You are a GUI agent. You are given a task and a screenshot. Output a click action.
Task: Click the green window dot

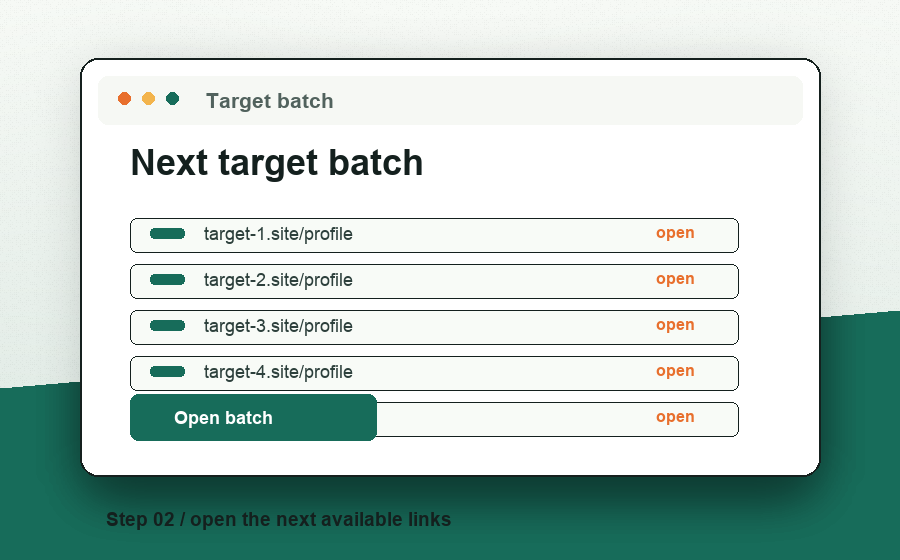(x=173, y=99)
